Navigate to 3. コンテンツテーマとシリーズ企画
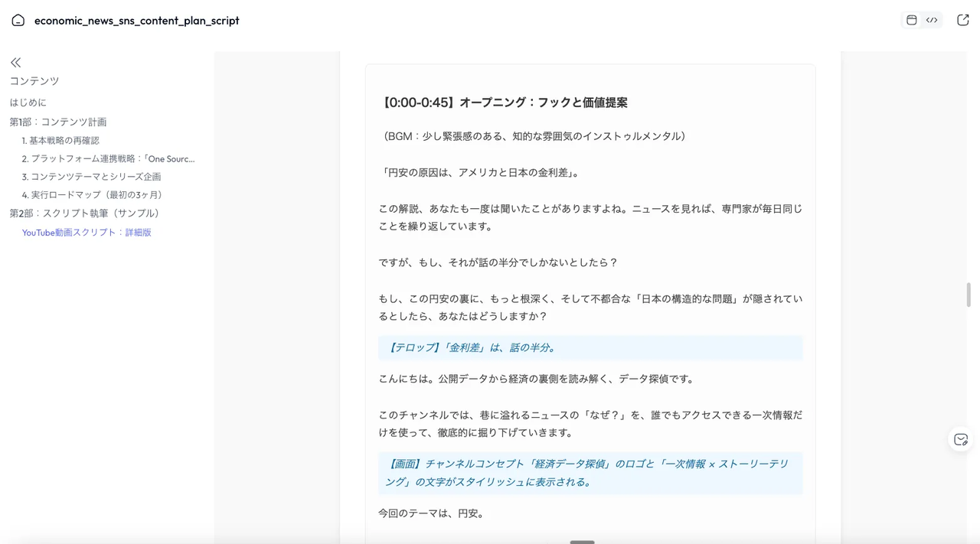The width and height of the screenshot is (980, 544). pyautogui.click(x=91, y=177)
